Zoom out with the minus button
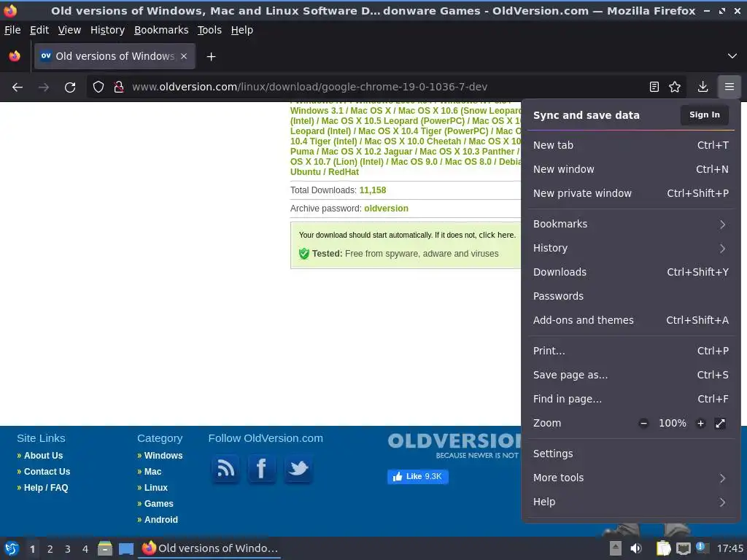 pos(643,424)
